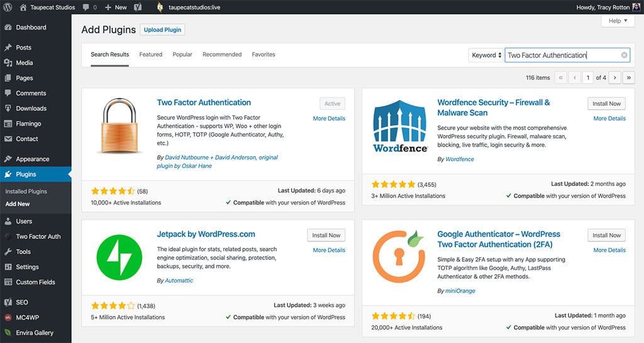644x343 pixels.
Task: Open Flamingo in the sidebar
Action: pos(36,123)
